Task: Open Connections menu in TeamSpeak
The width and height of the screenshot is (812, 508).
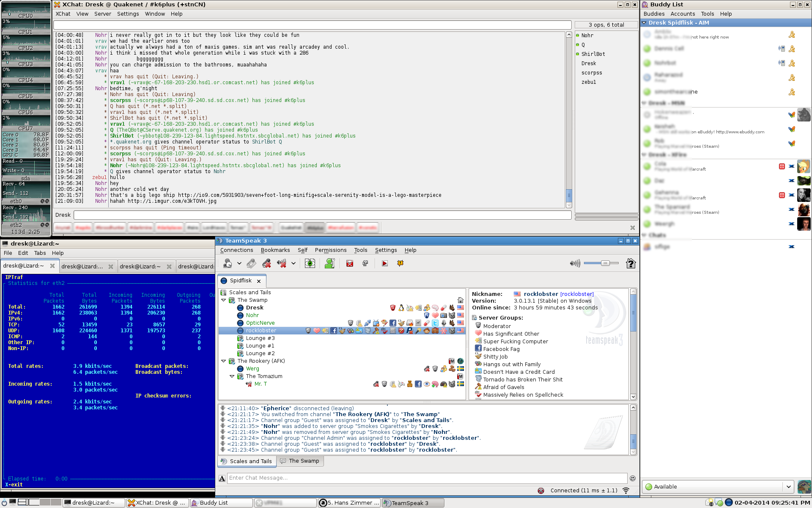Action: click(x=236, y=250)
